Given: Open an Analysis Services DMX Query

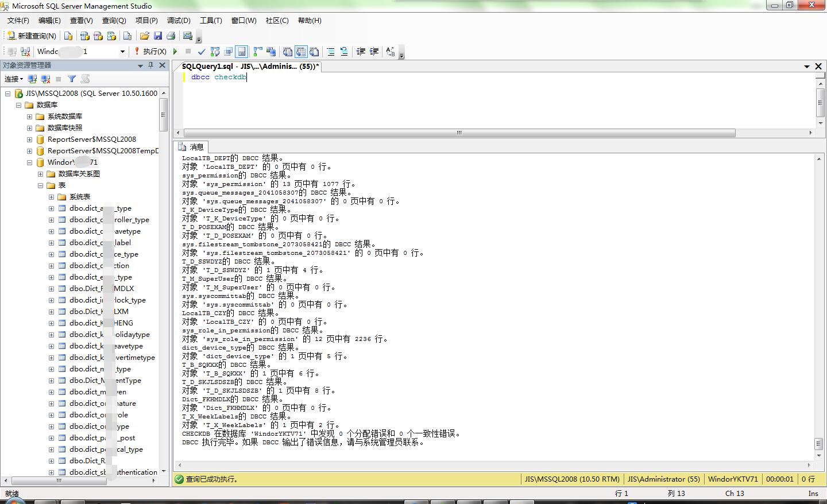Looking at the screenshot, I should [x=98, y=36].
